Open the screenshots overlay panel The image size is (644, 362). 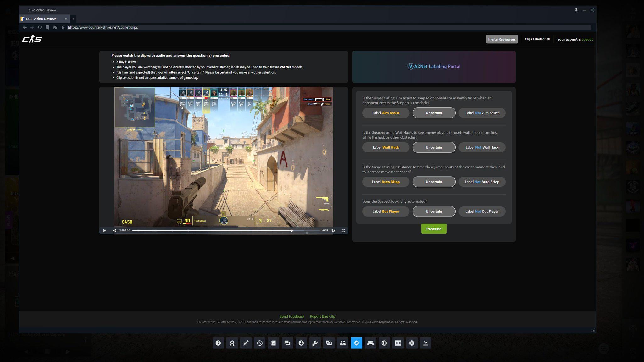(x=329, y=343)
